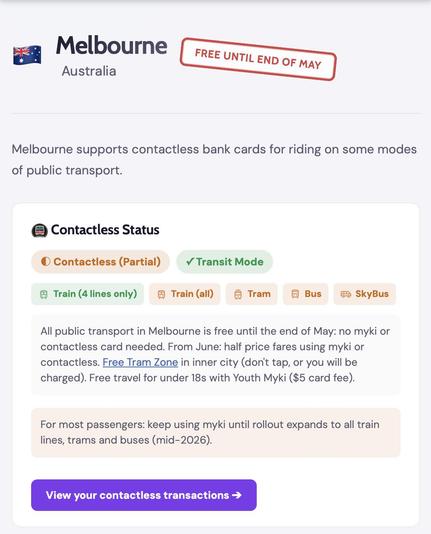This screenshot has height=534, width=431.
Task: Click the bus icon in the Bus chip
Action: [295, 294]
